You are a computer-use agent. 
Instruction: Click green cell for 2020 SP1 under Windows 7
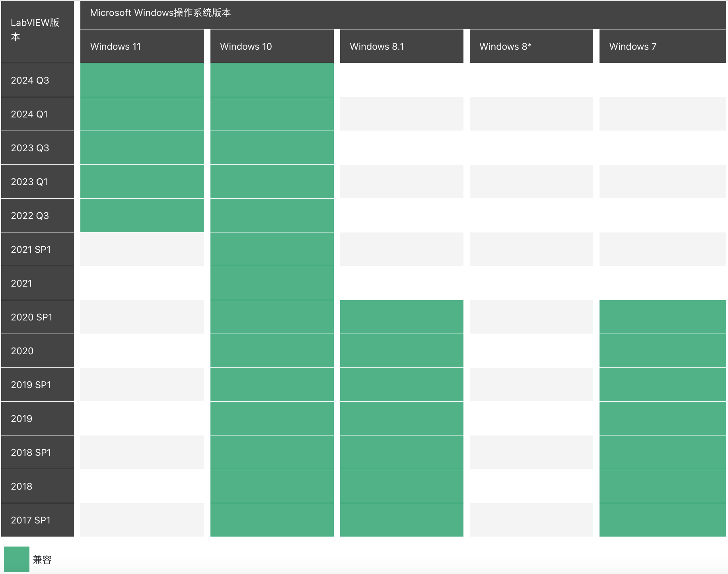pyautogui.click(x=663, y=317)
